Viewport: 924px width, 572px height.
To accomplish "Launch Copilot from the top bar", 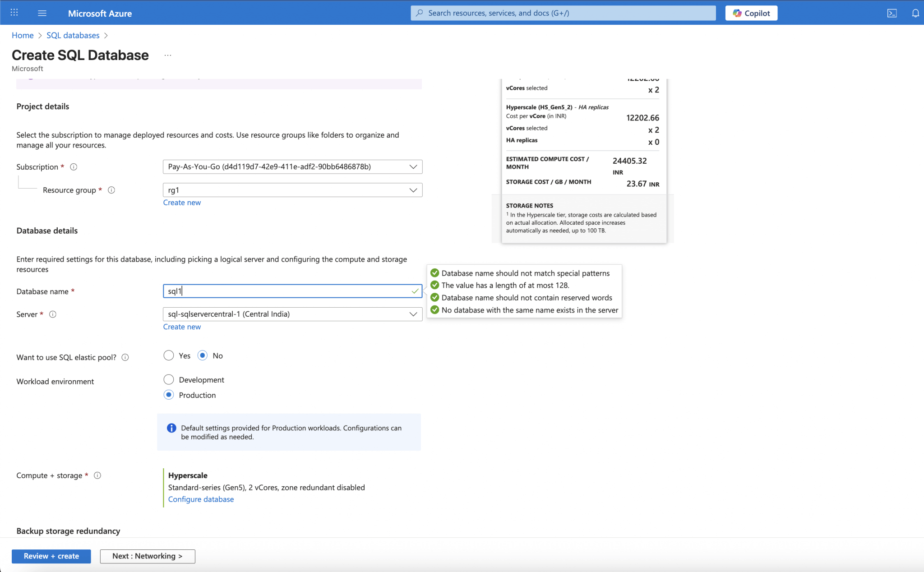I will [750, 13].
